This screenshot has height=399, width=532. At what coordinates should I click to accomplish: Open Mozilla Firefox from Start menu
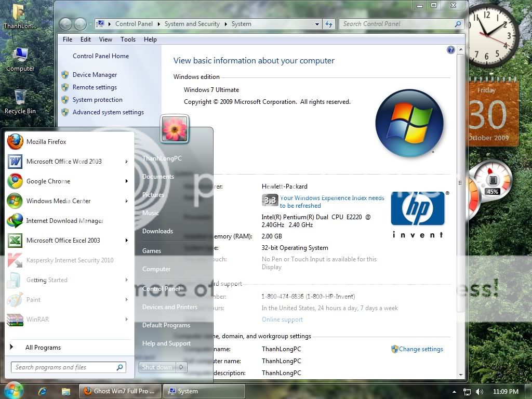(x=46, y=142)
